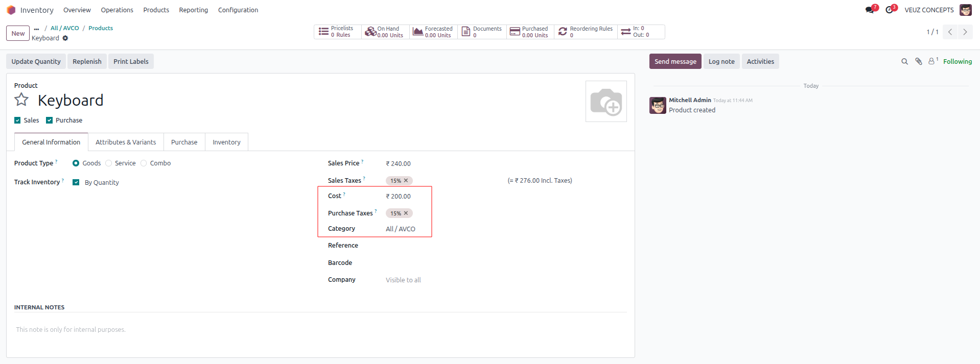The image size is (980, 364).
Task: Click the Following button
Action: [958, 61]
